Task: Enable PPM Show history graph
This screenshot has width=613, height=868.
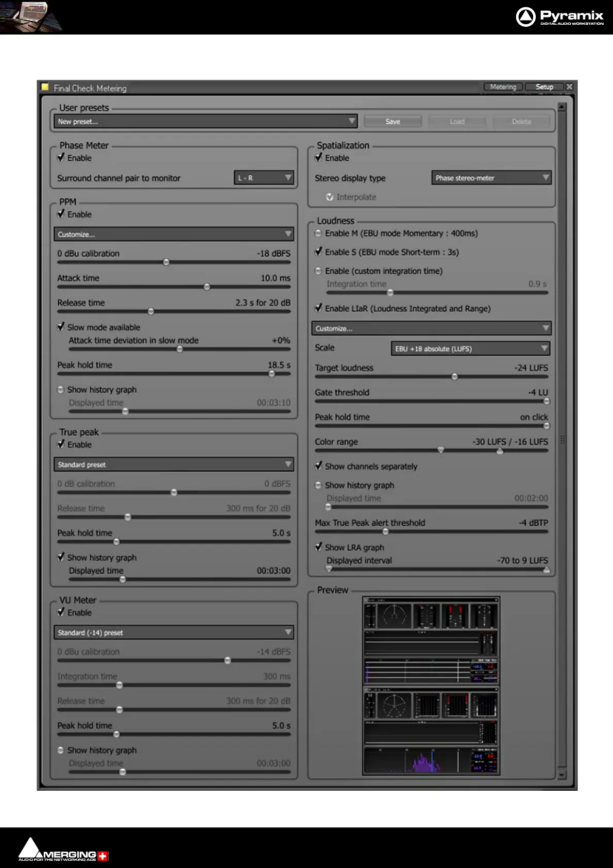Action: [60, 390]
